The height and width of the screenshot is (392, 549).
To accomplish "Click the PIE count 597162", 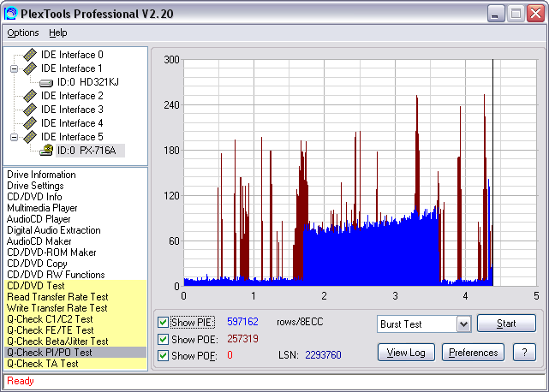I will tap(242, 322).
